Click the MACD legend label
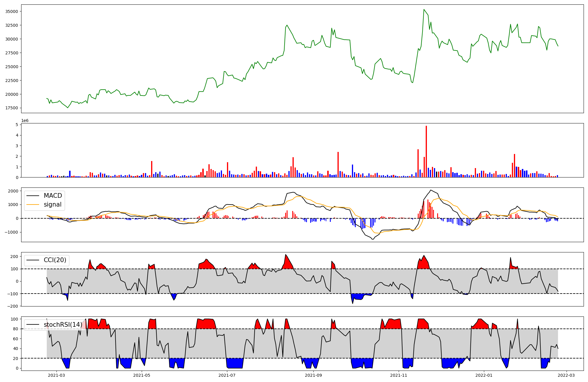The image size is (588, 382). point(53,196)
